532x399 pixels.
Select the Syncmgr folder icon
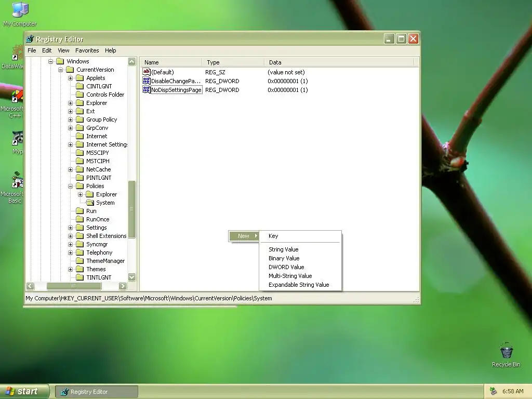[x=79, y=244]
